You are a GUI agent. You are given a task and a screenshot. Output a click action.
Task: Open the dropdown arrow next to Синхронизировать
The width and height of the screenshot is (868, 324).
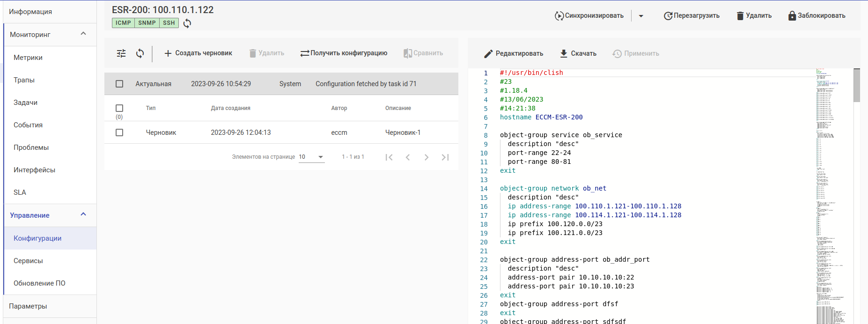[641, 16]
